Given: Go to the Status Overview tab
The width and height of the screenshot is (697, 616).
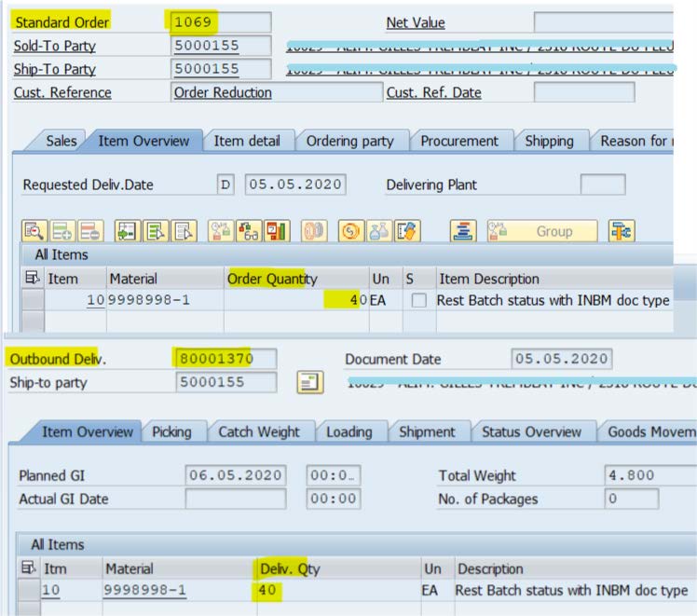Looking at the screenshot, I should [x=531, y=431].
